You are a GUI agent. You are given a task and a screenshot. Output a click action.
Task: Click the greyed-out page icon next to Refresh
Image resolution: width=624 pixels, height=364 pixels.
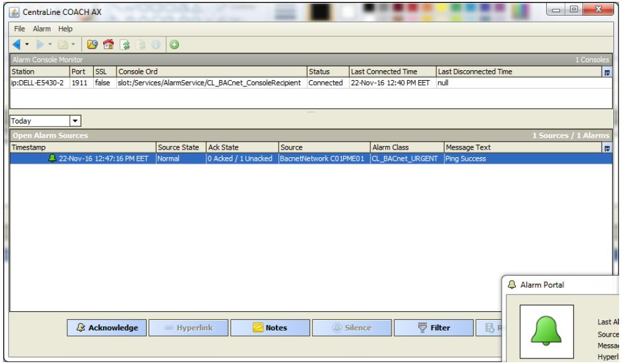coord(140,45)
